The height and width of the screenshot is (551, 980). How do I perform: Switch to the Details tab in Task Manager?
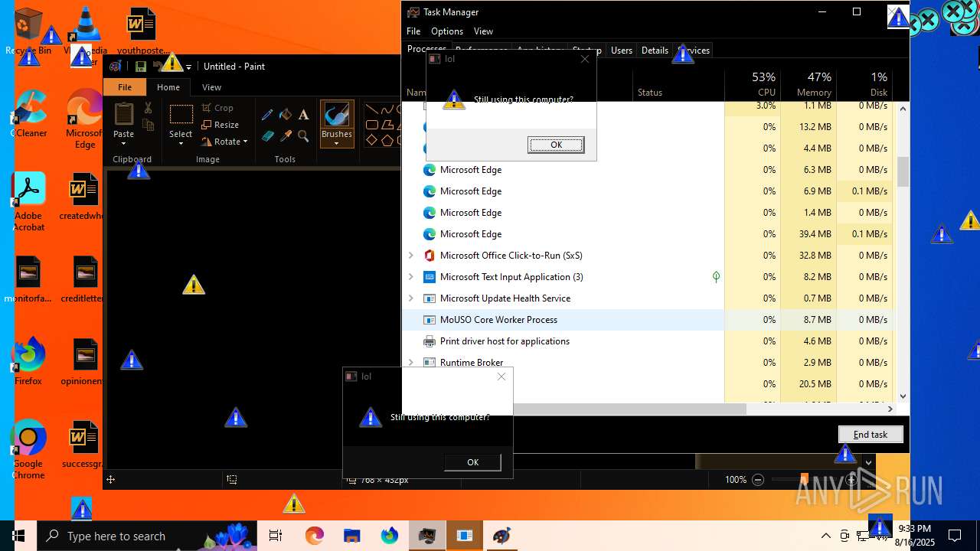pyautogui.click(x=655, y=51)
